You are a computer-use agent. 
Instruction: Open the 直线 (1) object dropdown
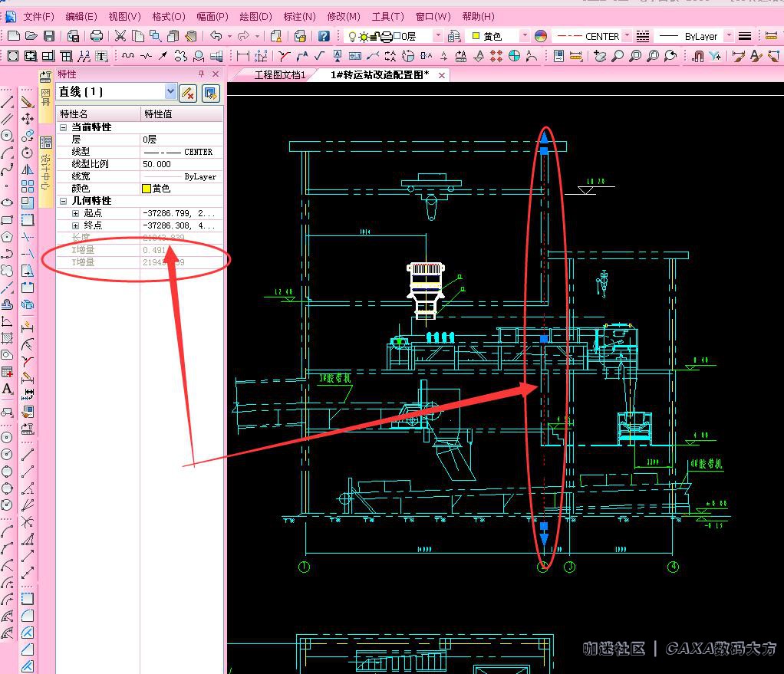[x=170, y=92]
